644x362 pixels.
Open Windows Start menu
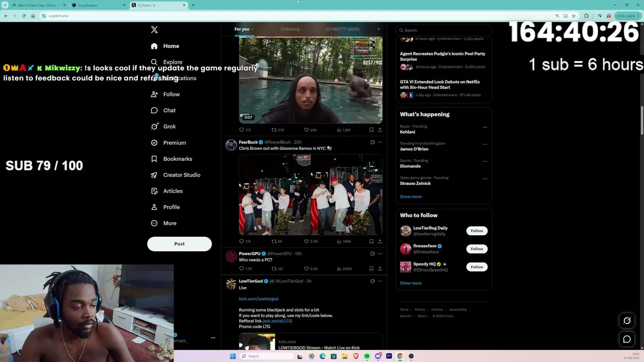[x=232, y=356]
